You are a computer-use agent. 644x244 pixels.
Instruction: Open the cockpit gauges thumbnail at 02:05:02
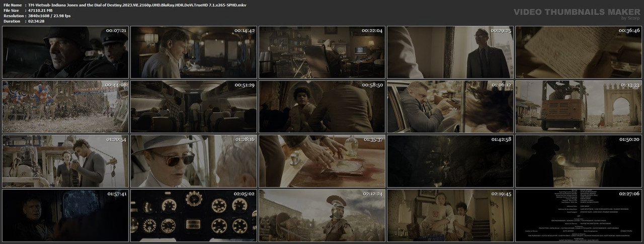click(x=193, y=215)
